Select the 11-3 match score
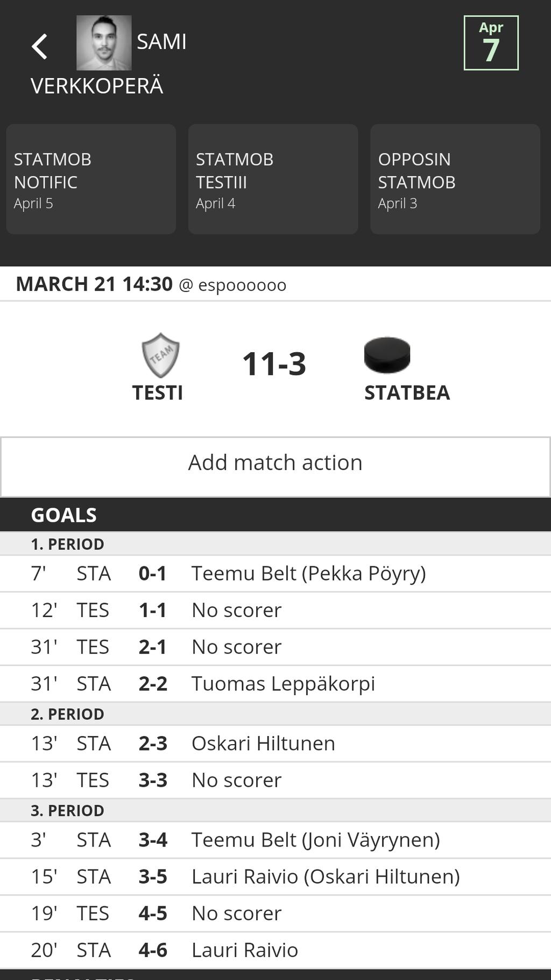The height and width of the screenshot is (980, 551). pyautogui.click(x=274, y=363)
